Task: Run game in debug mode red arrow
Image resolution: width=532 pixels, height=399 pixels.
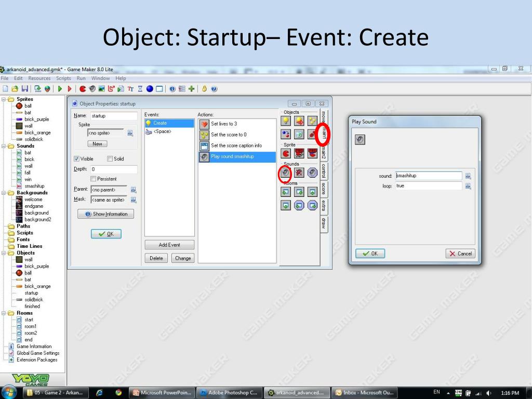Action: tap(70, 89)
